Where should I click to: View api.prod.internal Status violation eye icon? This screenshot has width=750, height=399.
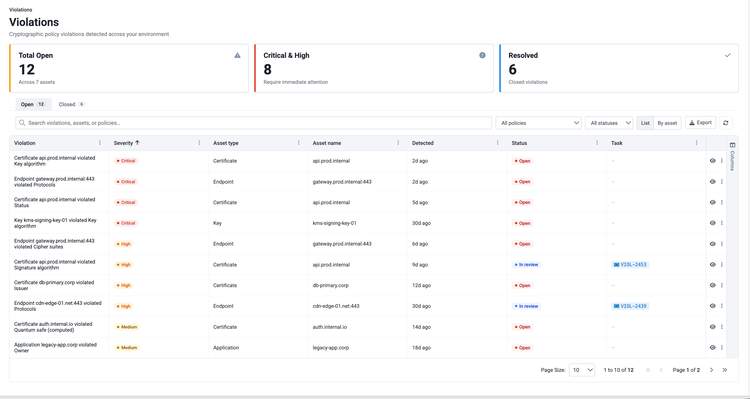(712, 202)
